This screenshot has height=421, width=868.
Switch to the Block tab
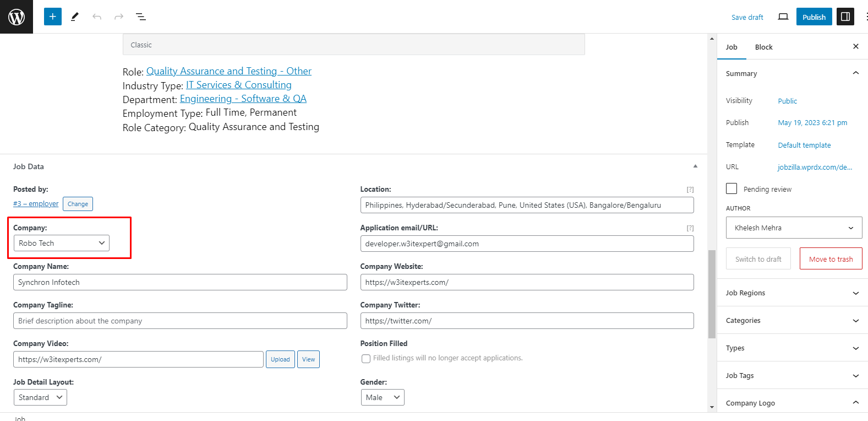(x=763, y=47)
